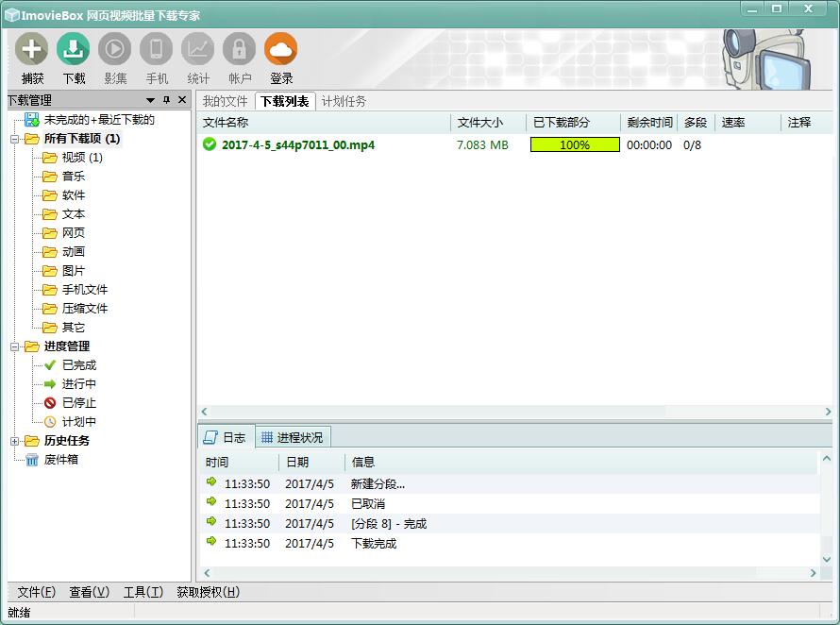
Task: Open the 统计 statistics chart icon
Action: pos(198,49)
